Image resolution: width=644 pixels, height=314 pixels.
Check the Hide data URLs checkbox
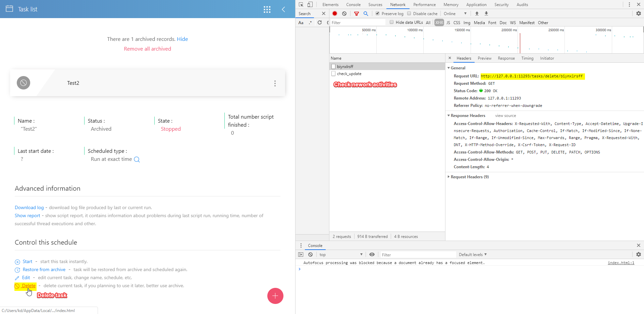(391, 22)
